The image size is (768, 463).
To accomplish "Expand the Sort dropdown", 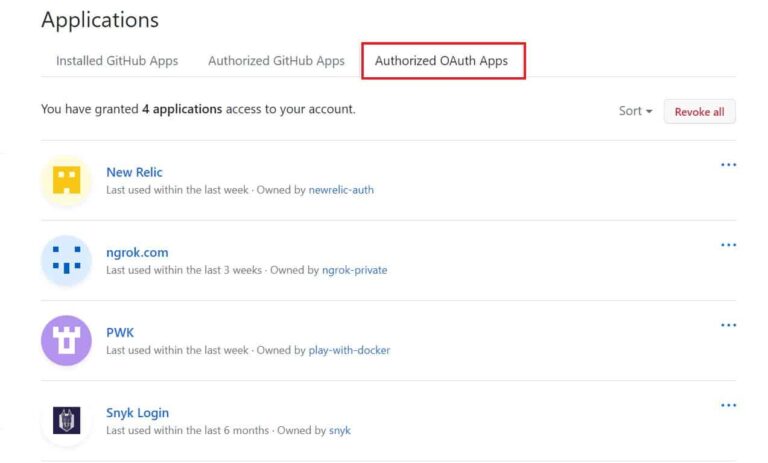I will pos(635,111).
